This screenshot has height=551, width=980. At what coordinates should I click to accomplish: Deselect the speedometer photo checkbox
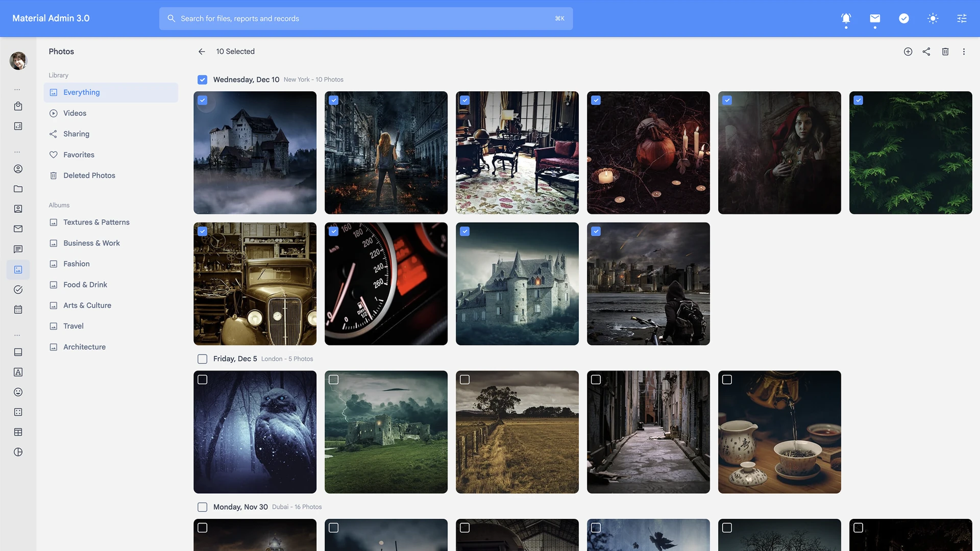tap(333, 232)
